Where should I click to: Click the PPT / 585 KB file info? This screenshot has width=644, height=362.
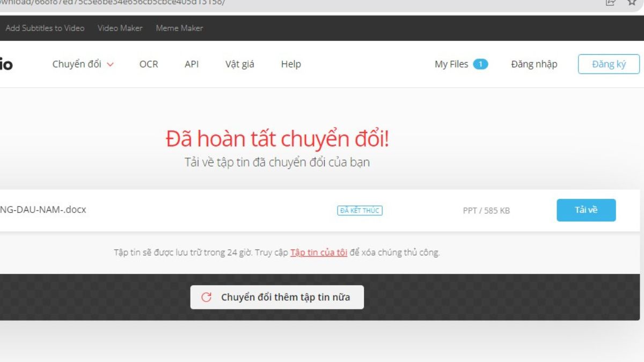[486, 211]
